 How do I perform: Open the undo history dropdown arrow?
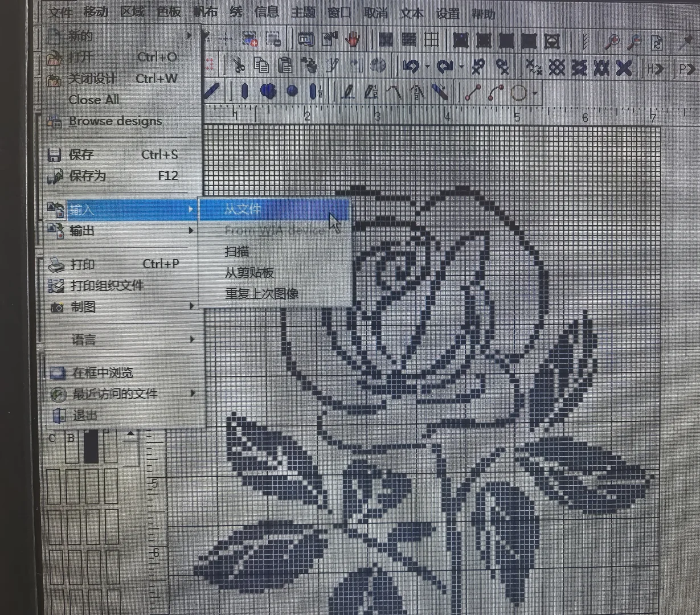(427, 67)
